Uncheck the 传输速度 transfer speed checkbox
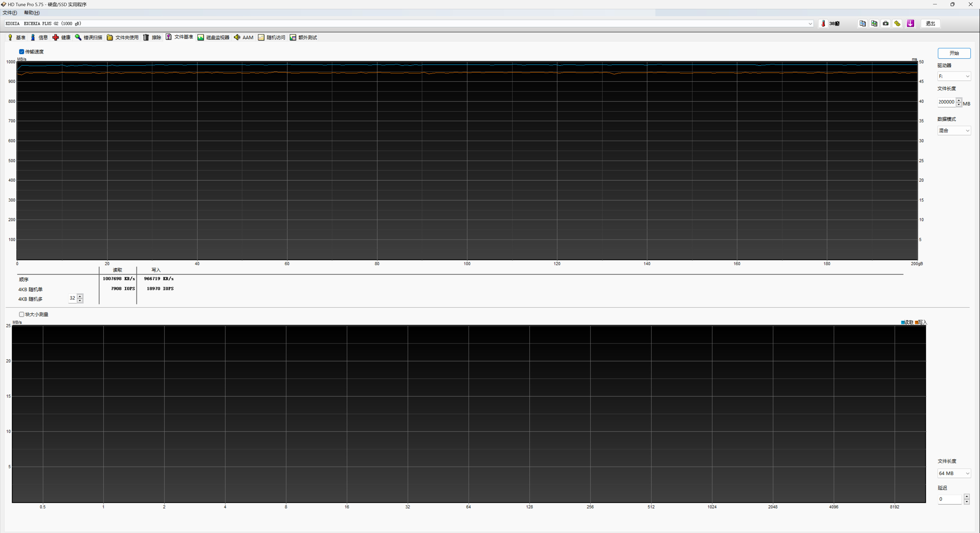The height and width of the screenshot is (533, 980). (x=22, y=52)
